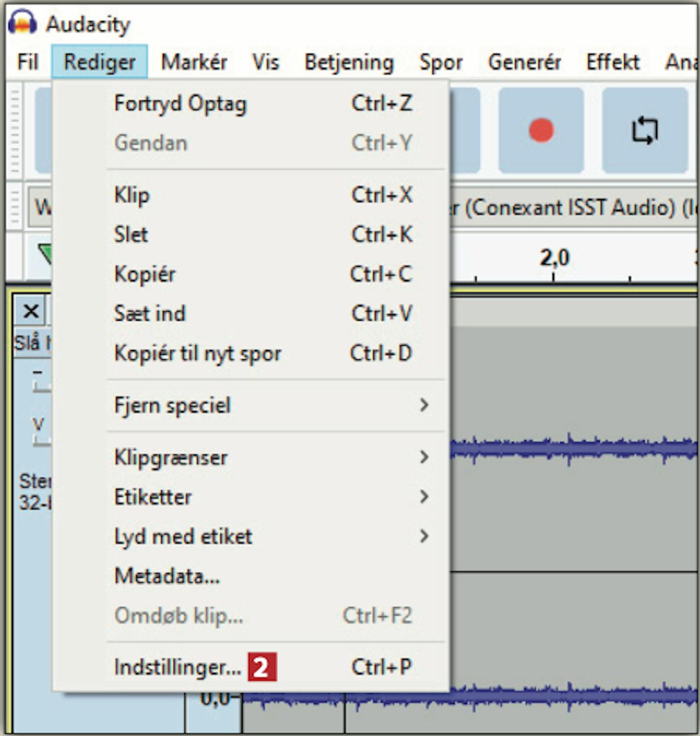Open the Metadata dialog entry
700x736 pixels.
167,576
